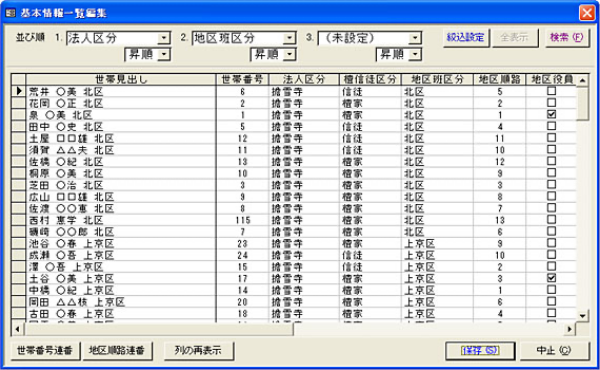Viewport: 600px width, 370px height.
Task: Click the 世帯見出し column header
Action: [x=121, y=80]
